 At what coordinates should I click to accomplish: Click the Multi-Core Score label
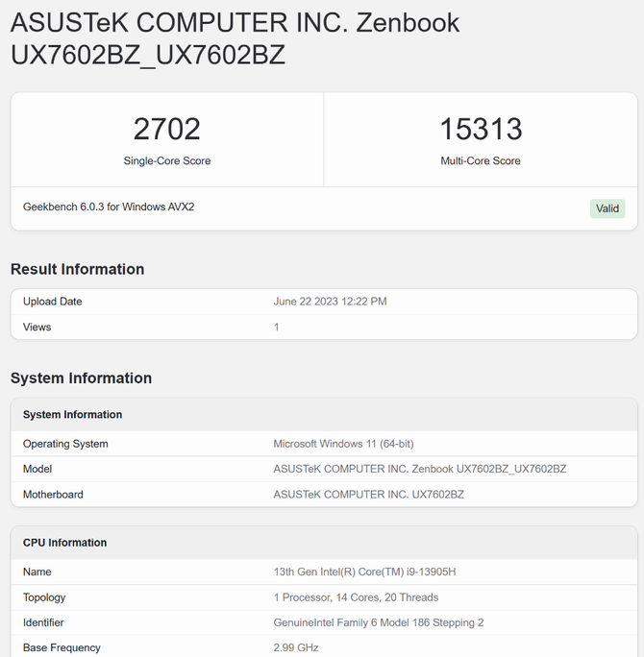click(x=481, y=161)
